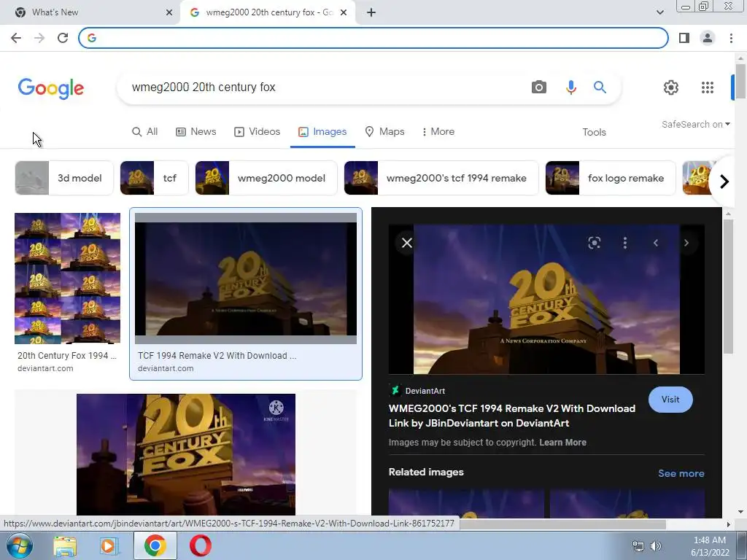This screenshot has height=560, width=747.
Task: Open the large preview image
Action: 546,300
